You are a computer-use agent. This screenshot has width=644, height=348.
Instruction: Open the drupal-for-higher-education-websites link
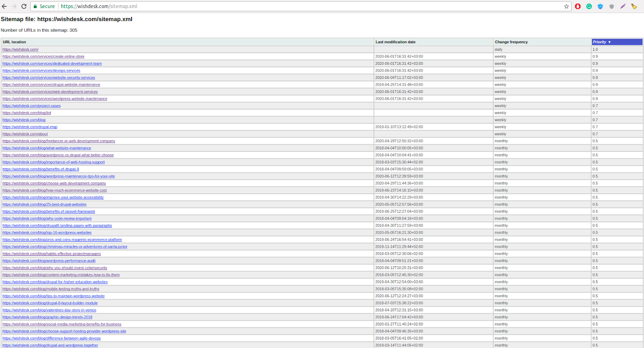tap(55, 282)
